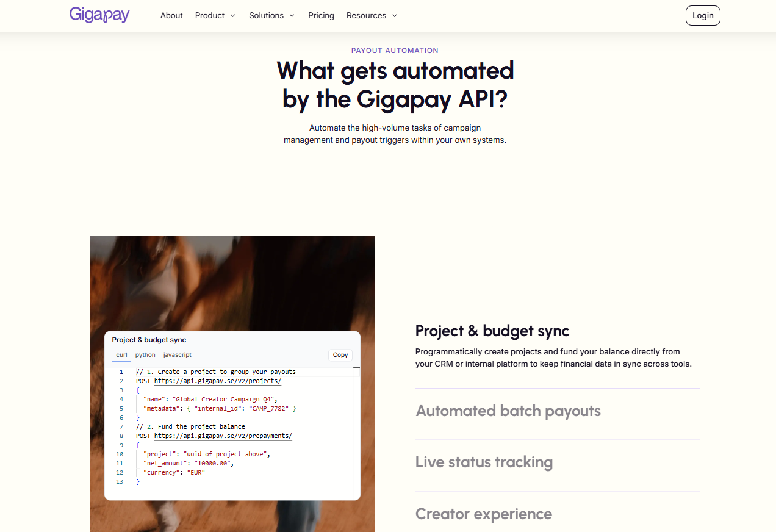Expand the Solutions menu
The width and height of the screenshot is (776, 532).
click(271, 16)
